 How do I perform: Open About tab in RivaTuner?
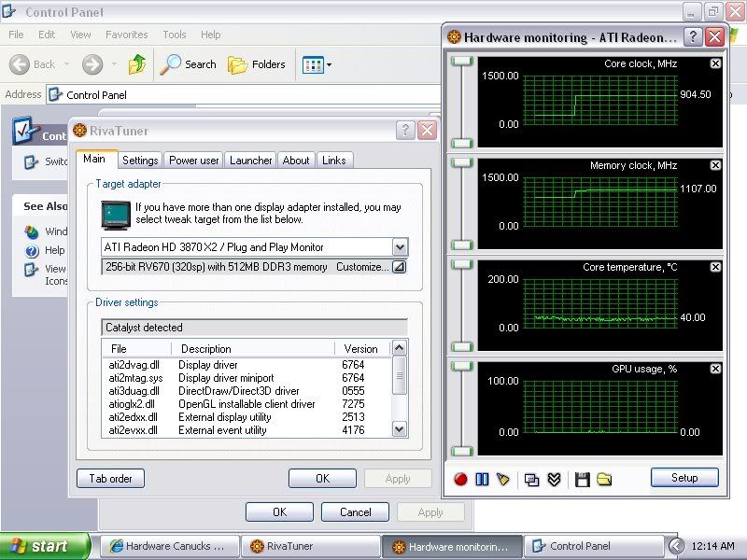coord(296,161)
